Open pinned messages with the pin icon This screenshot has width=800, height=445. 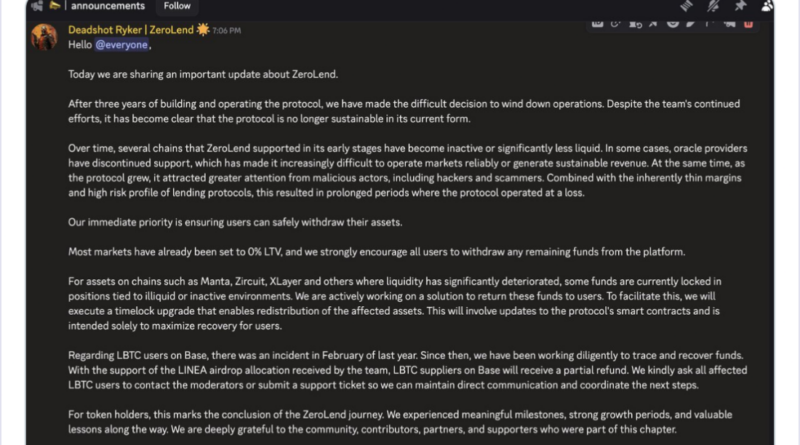742,5
